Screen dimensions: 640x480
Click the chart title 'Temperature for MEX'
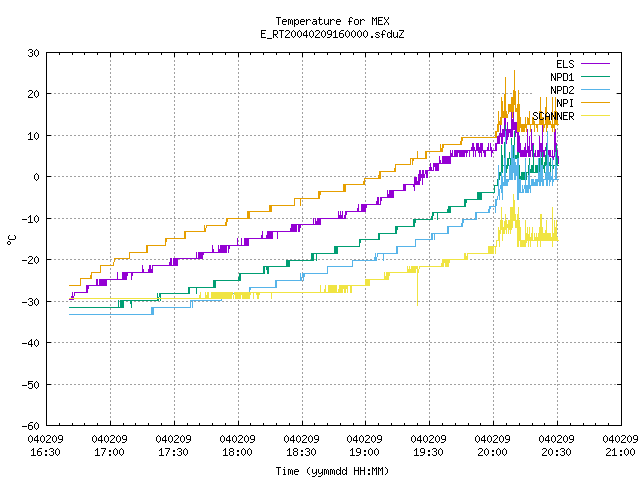click(x=332, y=21)
